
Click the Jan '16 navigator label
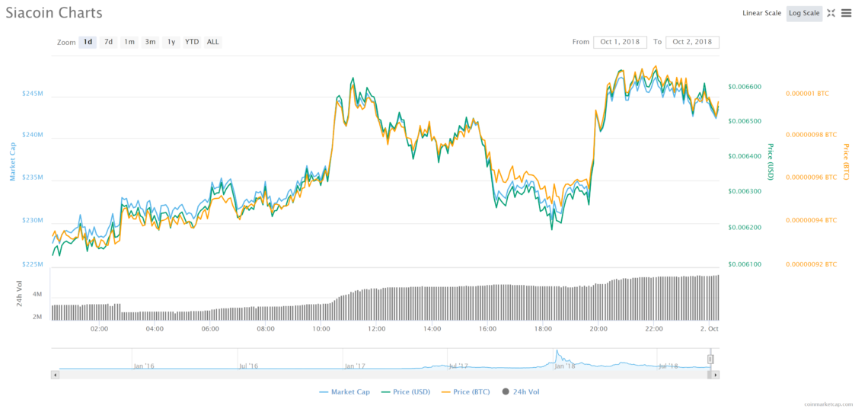coord(143,366)
